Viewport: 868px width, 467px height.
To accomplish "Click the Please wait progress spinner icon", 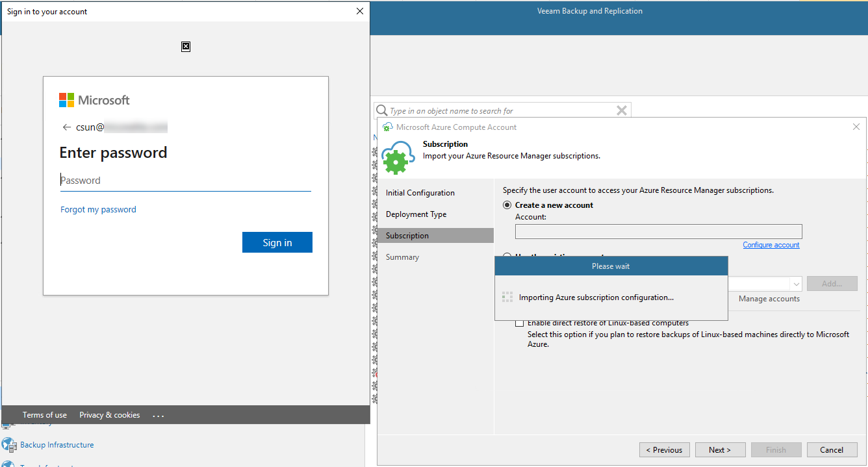I will tap(507, 297).
